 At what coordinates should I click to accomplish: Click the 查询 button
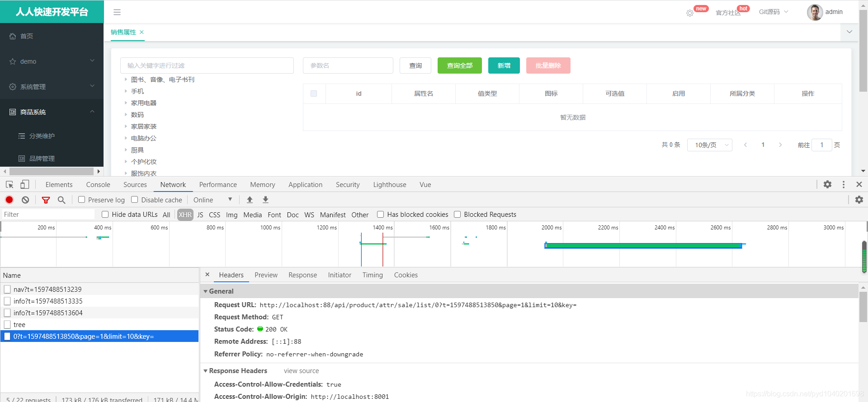415,65
